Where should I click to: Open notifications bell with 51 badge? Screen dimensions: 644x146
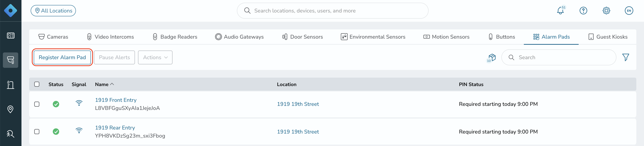560,11
